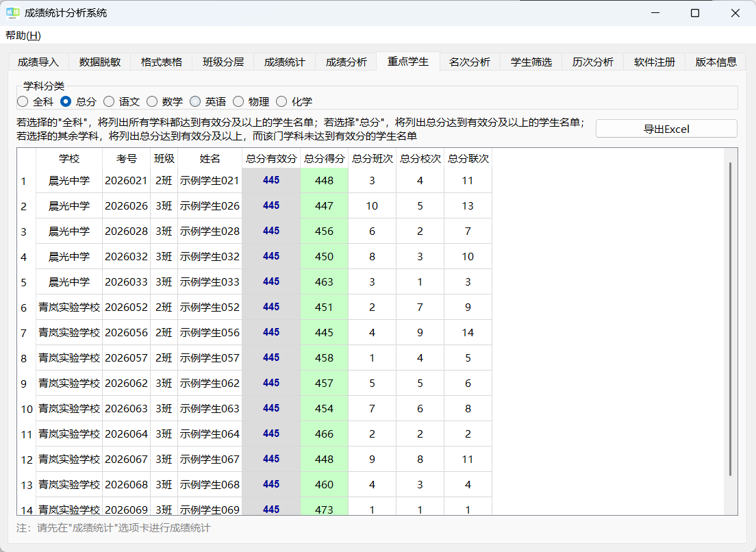Click the score 456 cell
Viewport: 756px width, 552px height.
pos(324,231)
